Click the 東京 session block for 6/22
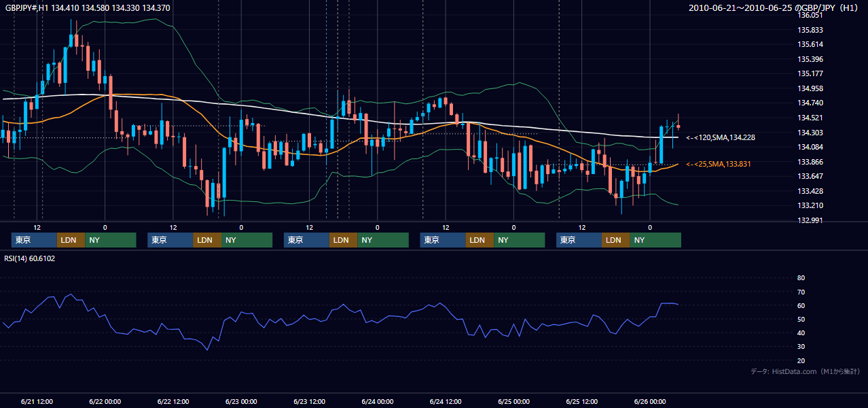This screenshot has height=408, width=868. [170, 240]
